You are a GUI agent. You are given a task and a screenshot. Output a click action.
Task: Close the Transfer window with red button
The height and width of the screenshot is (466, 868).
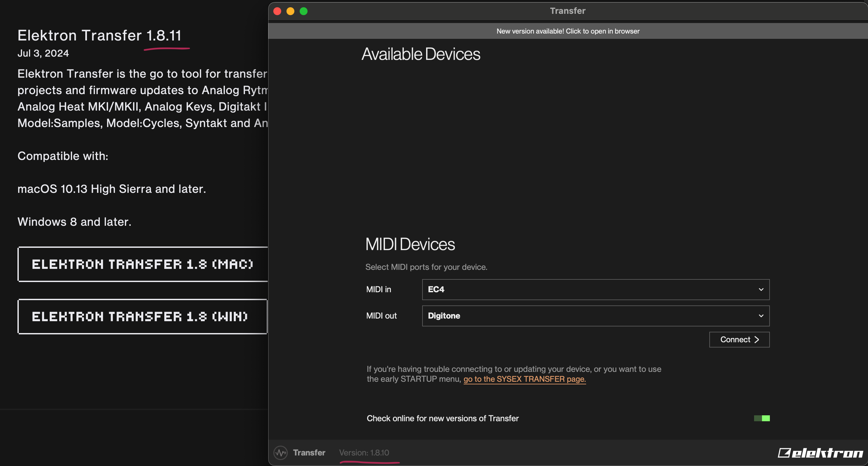pos(277,11)
